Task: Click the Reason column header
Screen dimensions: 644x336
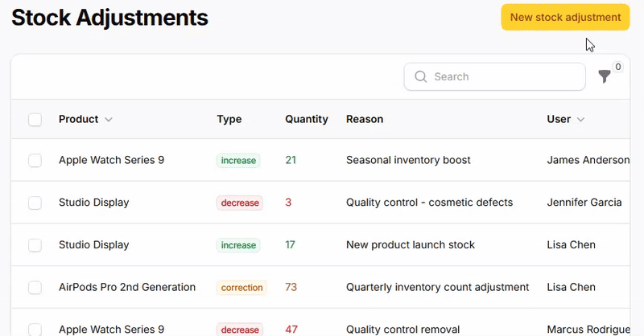Action: pos(365,119)
